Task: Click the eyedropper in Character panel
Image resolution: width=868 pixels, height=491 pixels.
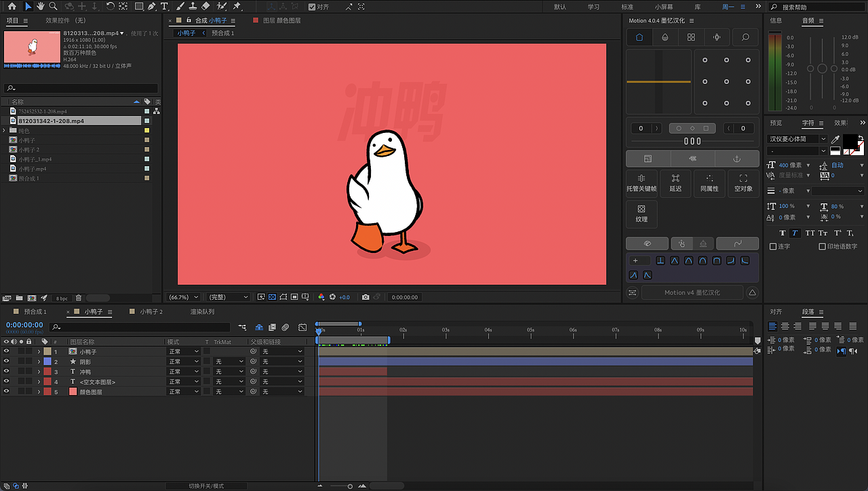Action: 835,139
